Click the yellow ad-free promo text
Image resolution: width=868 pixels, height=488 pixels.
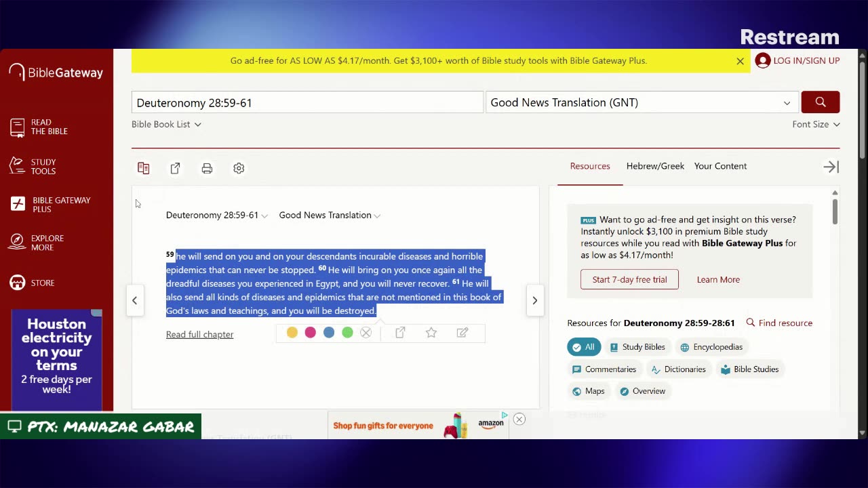click(x=439, y=60)
